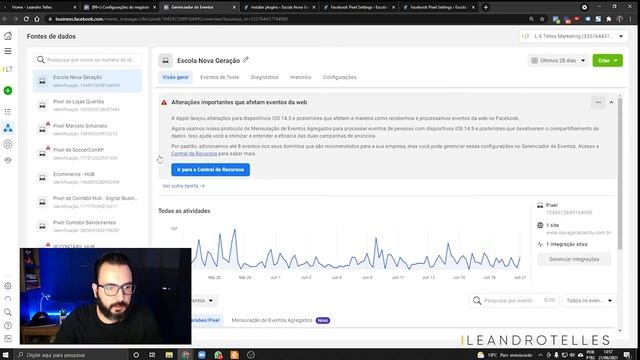The width and height of the screenshot is (640, 360).
Task: Open the 'Configurações' tab
Action: [x=340, y=77]
